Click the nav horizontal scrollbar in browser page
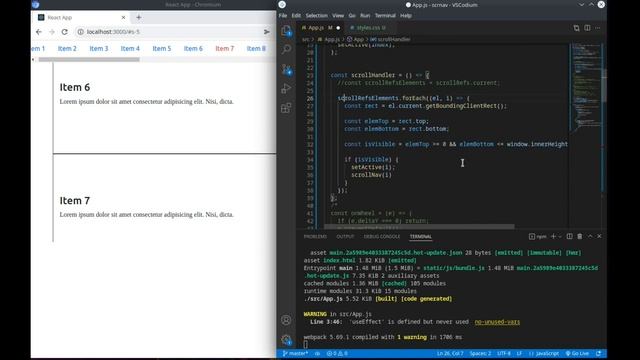Image resolution: width=640 pixels, height=360 pixels. tap(89, 60)
